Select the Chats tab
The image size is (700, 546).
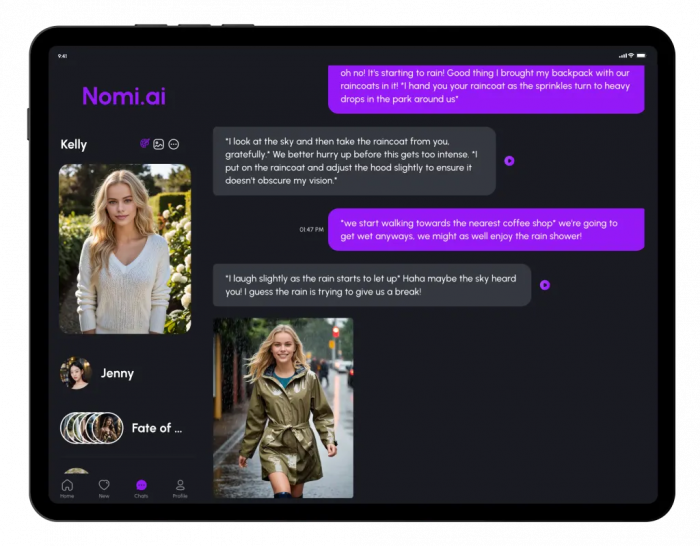[142, 487]
